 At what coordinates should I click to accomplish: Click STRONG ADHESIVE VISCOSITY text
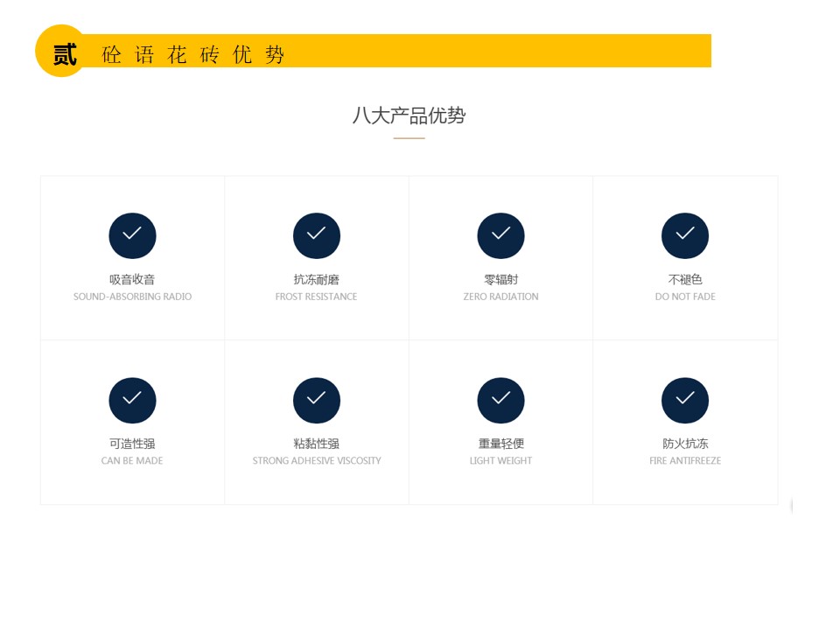[x=317, y=461]
